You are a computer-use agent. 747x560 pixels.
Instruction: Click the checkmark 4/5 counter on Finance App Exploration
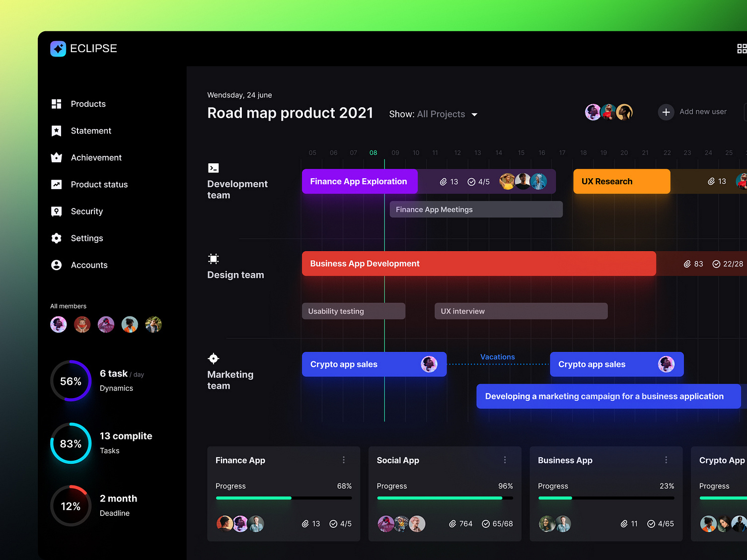478,181
